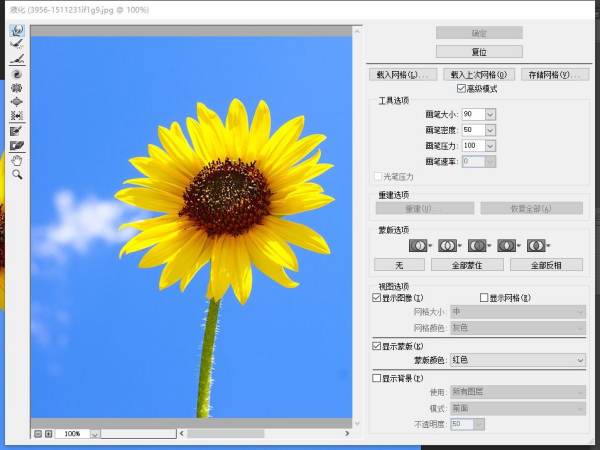Click the 全部蒙住 button
Image resolution: width=600 pixels, height=450 pixels.
pyautogui.click(x=467, y=265)
